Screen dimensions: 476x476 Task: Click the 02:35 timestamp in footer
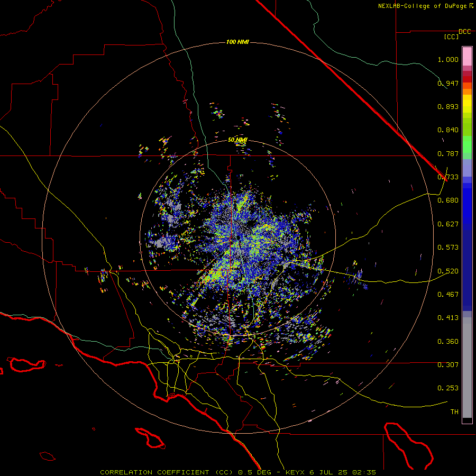tap(364, 472)
